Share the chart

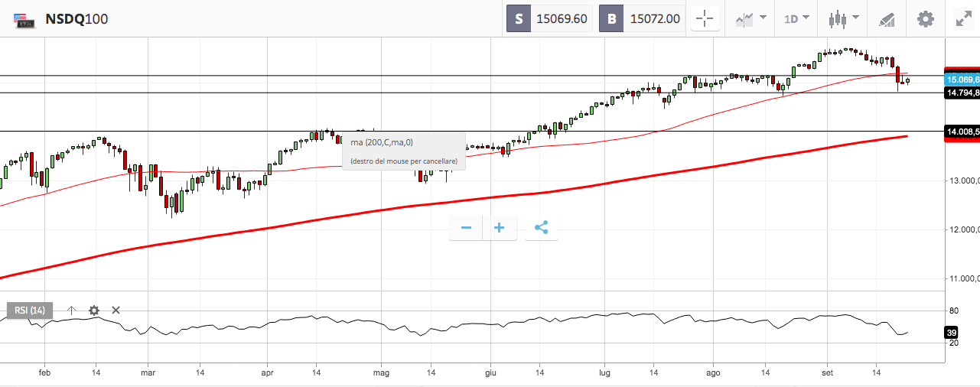pos(541,228)
